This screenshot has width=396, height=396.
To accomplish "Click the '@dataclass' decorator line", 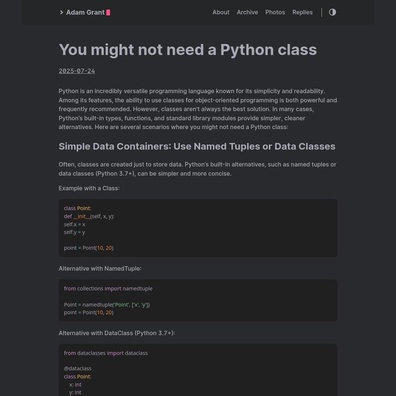I will [x=78, y=369].
